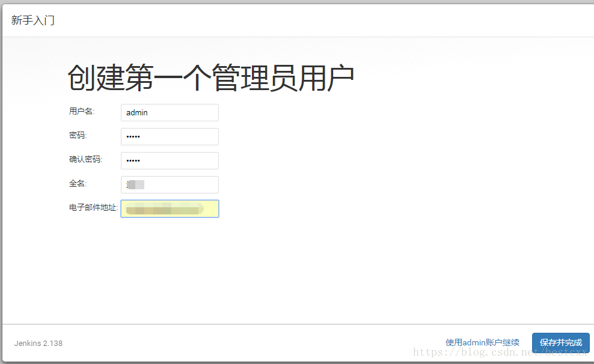Image resolution: width=594 pixels, height=364 pixels.
Task: Select the highlighted 电子邮件地址 email field
Action: 169,208
